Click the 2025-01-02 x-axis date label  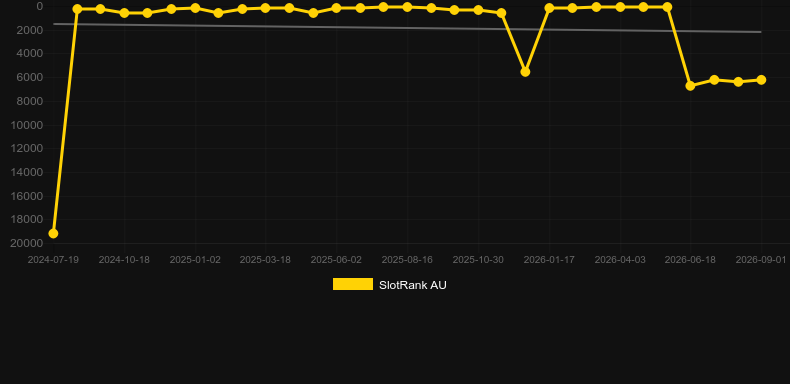pos(195,260)
